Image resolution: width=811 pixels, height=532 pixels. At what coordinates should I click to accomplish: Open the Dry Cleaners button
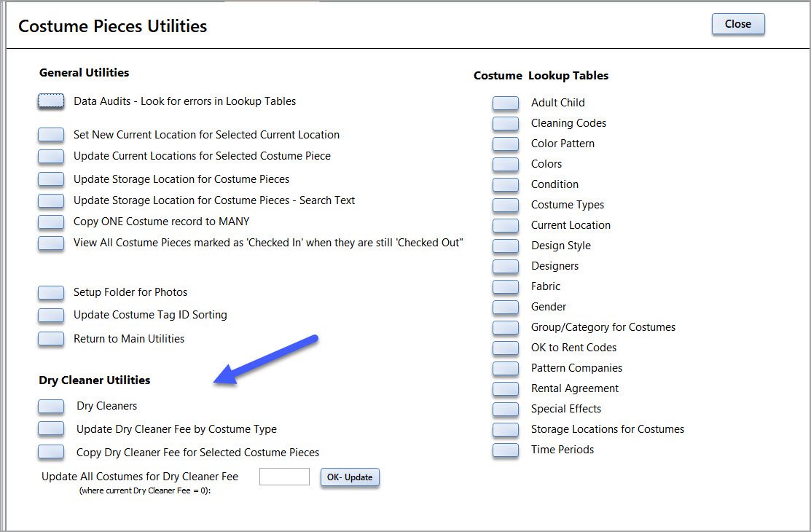[51, 406]
